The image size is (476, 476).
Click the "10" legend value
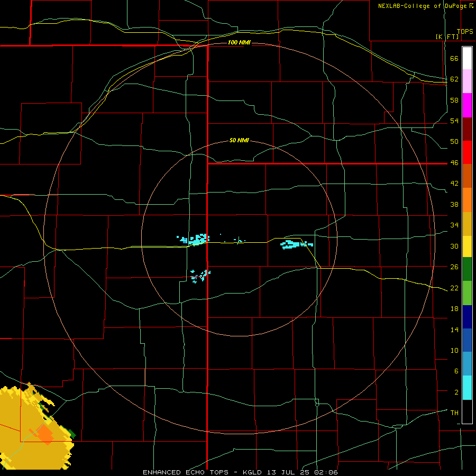[454, 350]
